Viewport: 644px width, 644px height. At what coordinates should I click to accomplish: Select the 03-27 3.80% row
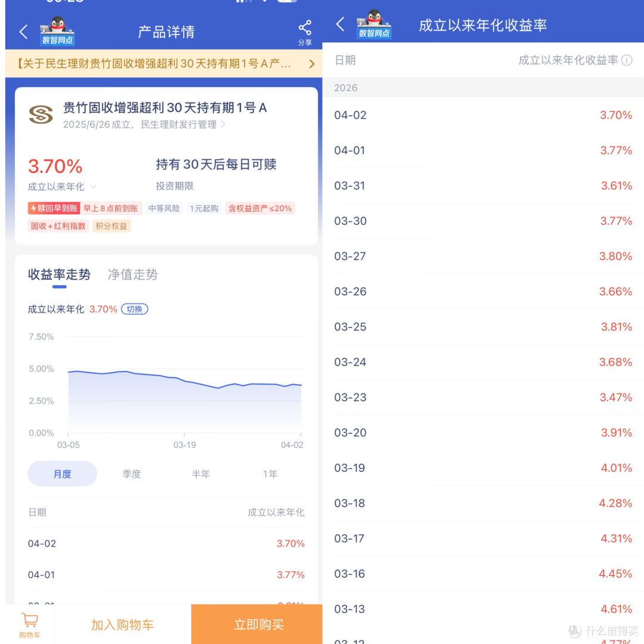483,256
